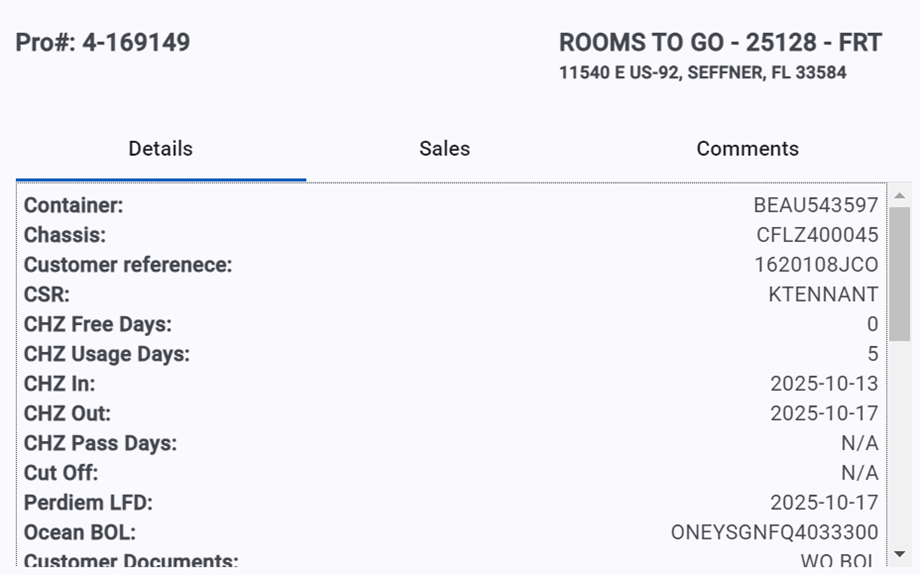Switch to the Sales tab
Screen dimensions: 920x575
pos(444,149)
